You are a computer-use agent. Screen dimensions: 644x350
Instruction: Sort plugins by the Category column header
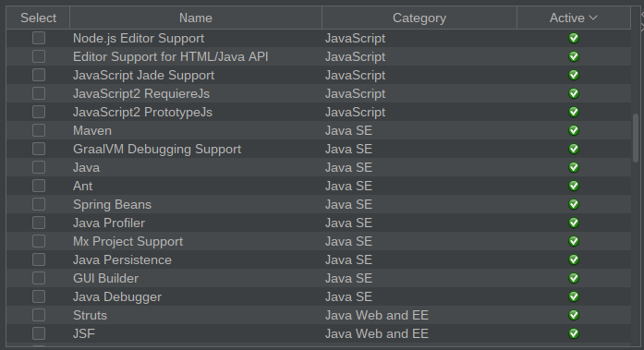click(419, 18)
